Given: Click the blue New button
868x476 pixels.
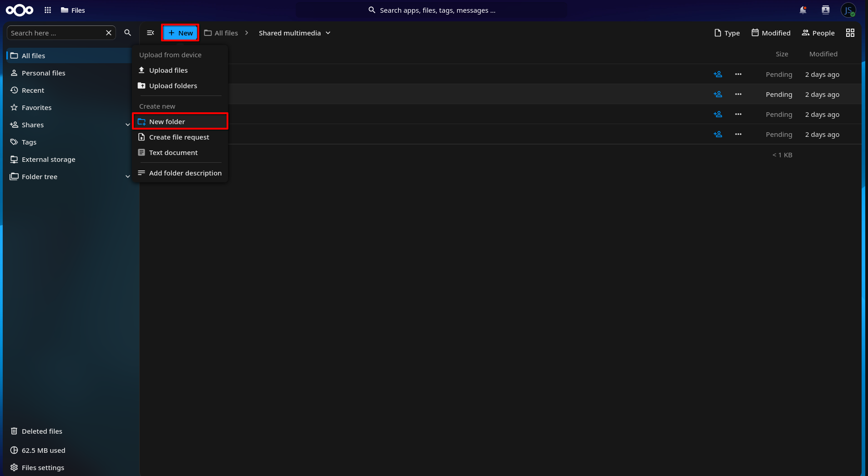Looking at the screenshot, I should (180, 33).
